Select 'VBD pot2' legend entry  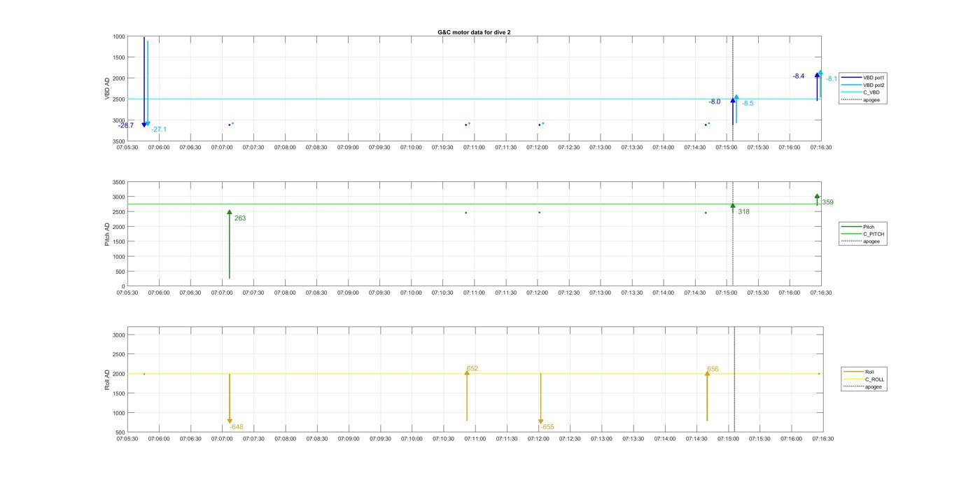click(x=864, y=85)
